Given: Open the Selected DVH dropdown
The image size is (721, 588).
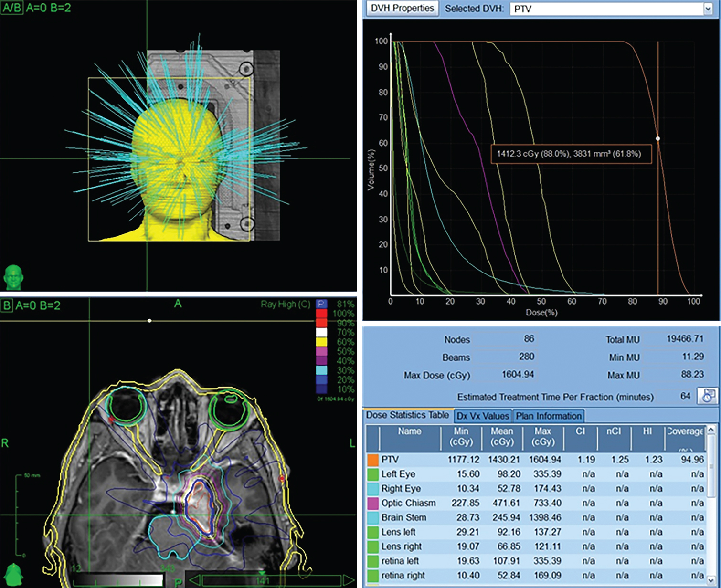Looking at the screenshot, I should [x=708, y=9].
